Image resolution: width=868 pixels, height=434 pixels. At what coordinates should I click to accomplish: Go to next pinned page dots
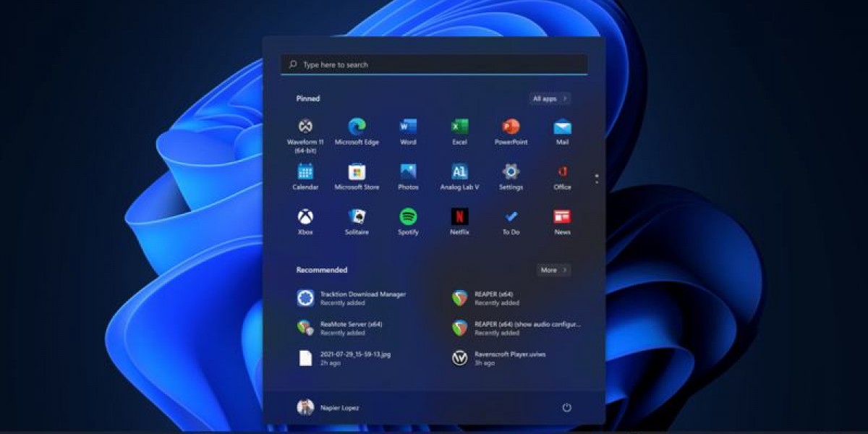[597, 178]
